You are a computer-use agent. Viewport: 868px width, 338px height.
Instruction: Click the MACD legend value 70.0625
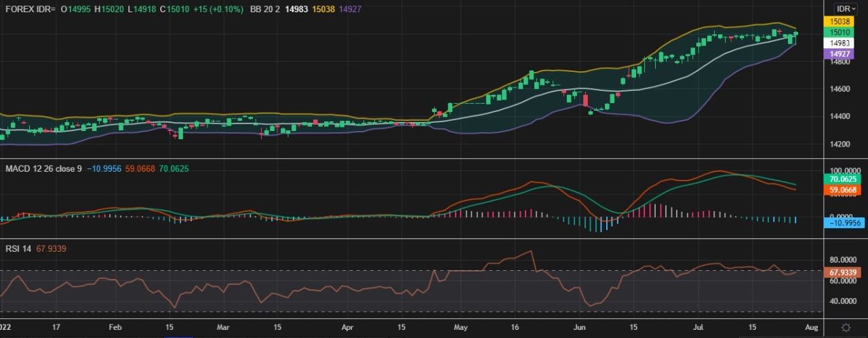tap(174, 168)
